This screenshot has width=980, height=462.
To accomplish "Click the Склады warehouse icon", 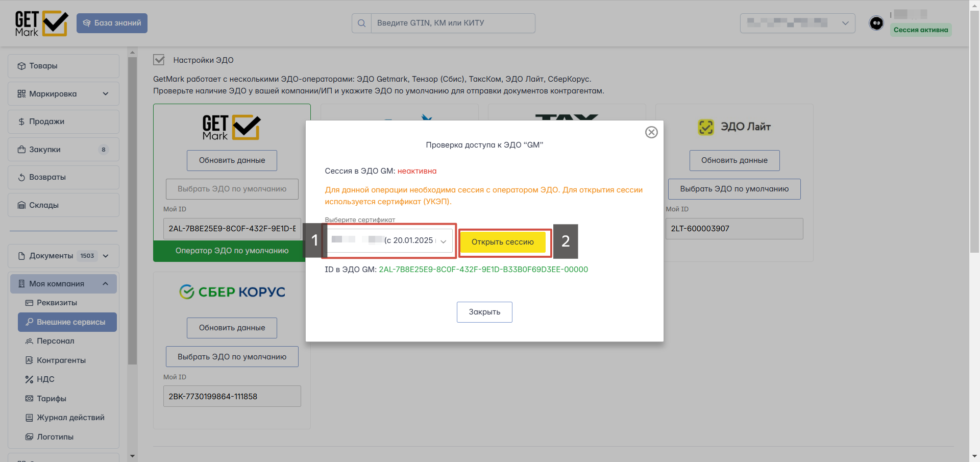I will click(21, 205).
